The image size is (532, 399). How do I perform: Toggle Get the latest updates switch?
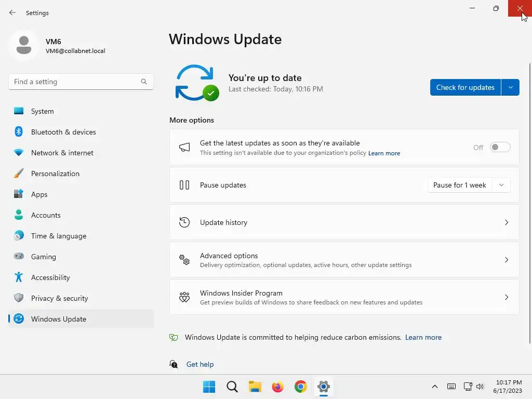(500, 147)
